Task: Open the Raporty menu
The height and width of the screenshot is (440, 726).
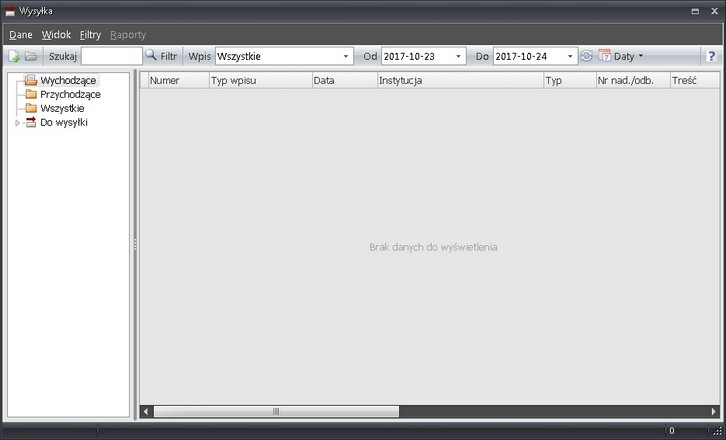Action: pos(128,35)
